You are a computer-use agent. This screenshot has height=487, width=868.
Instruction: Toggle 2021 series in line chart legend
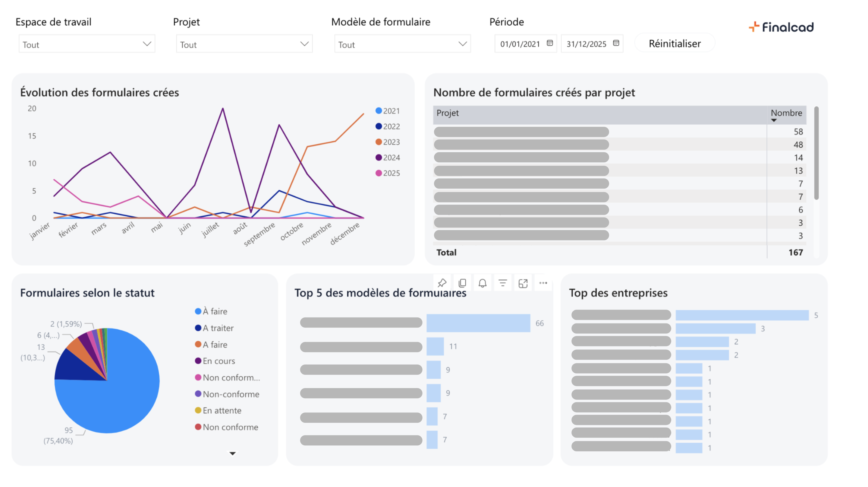(x=388, y=111)
